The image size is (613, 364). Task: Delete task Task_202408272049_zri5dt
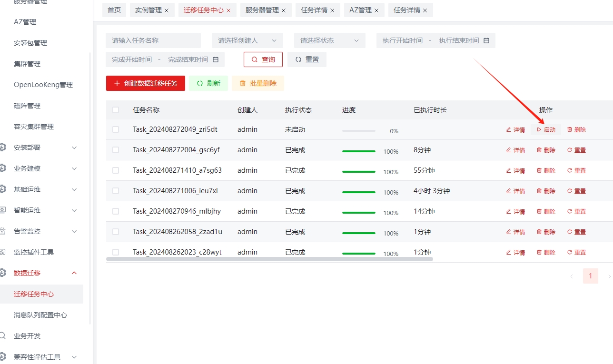tap(576, 129)
